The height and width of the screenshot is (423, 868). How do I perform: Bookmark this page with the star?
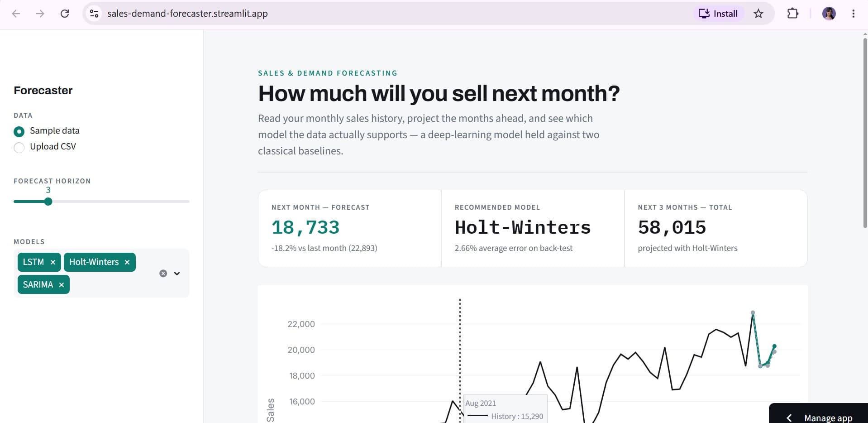click(758, 14)
